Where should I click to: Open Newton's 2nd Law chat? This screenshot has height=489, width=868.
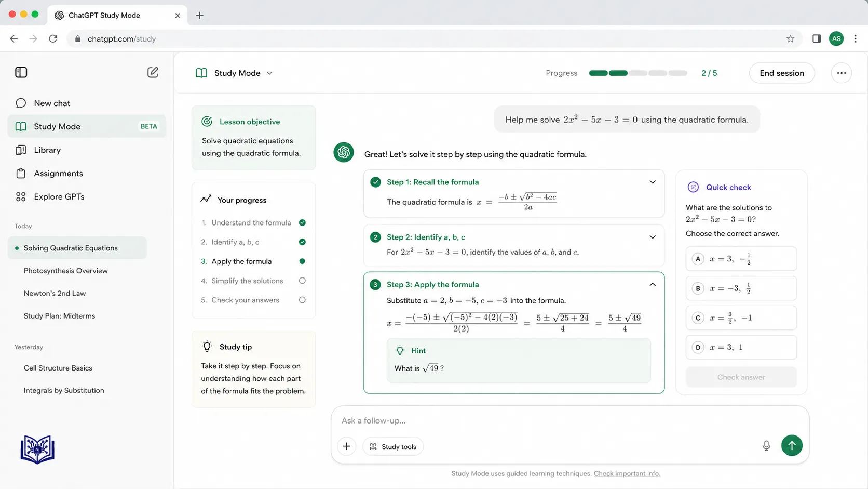click(x=55, y=293)
